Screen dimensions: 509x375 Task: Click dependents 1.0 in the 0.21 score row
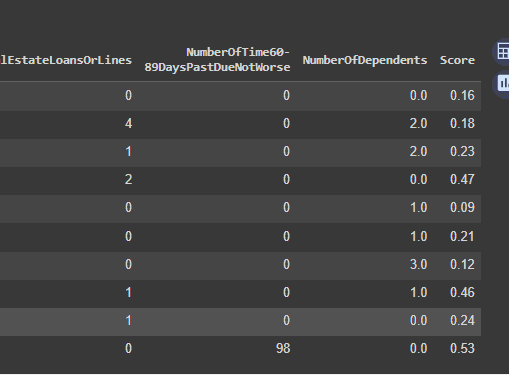pos(418,237)
